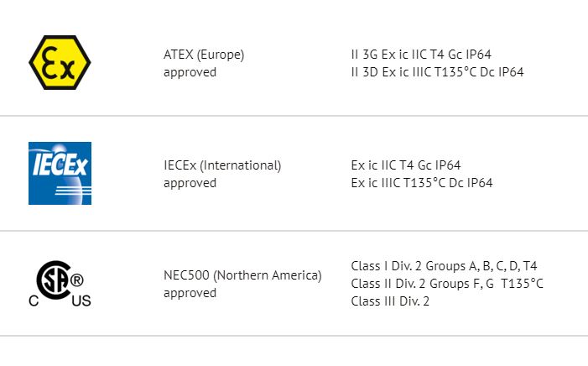588x366 pixels.
Task: Click the 'C' letter left of CSA mark
Action: click(34, 301)
